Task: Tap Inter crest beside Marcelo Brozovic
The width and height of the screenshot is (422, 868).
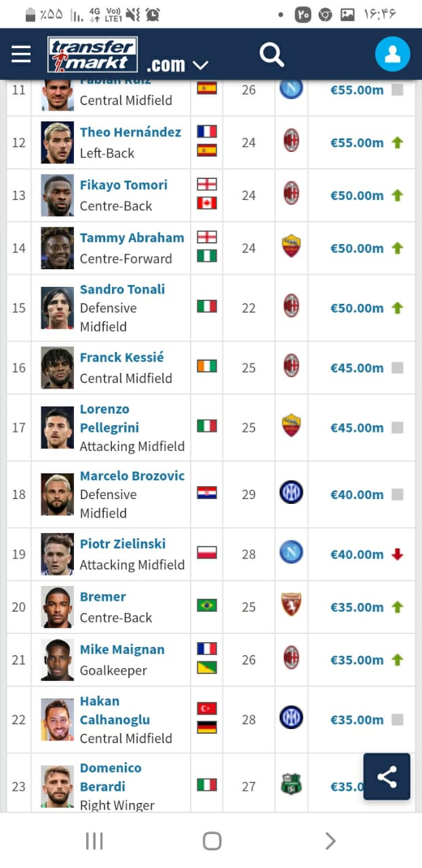Action: [291, 492]
